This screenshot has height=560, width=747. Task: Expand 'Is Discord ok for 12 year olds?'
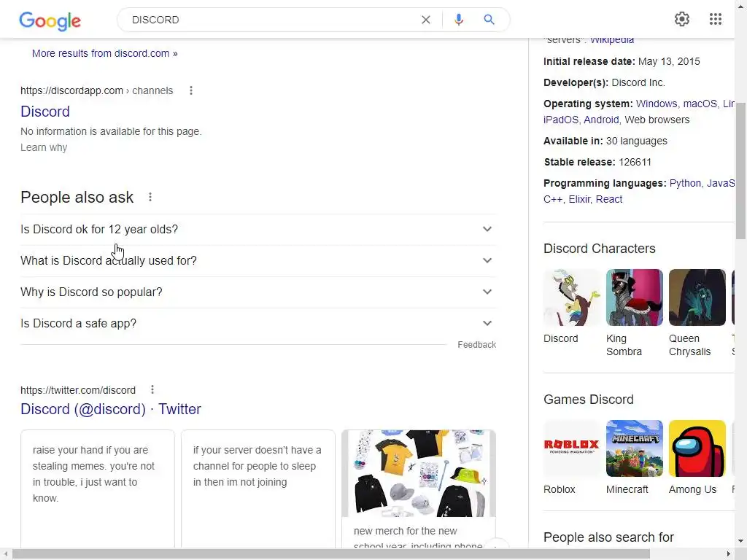coord(258,230)
